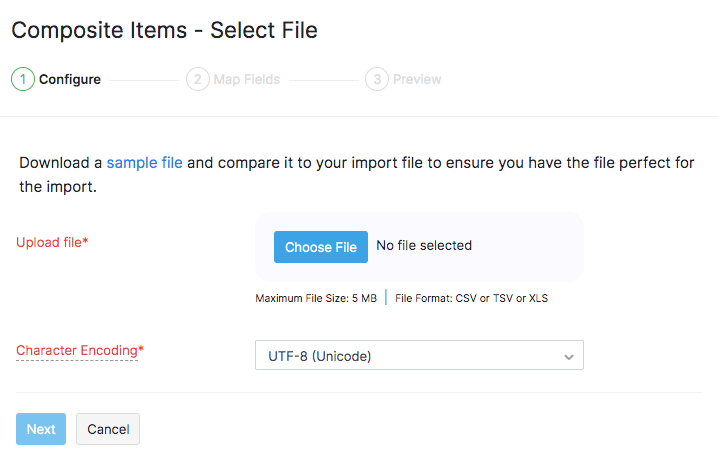718x464 pixels.
Task: Click the Upload file label
Action: [52, 242]
